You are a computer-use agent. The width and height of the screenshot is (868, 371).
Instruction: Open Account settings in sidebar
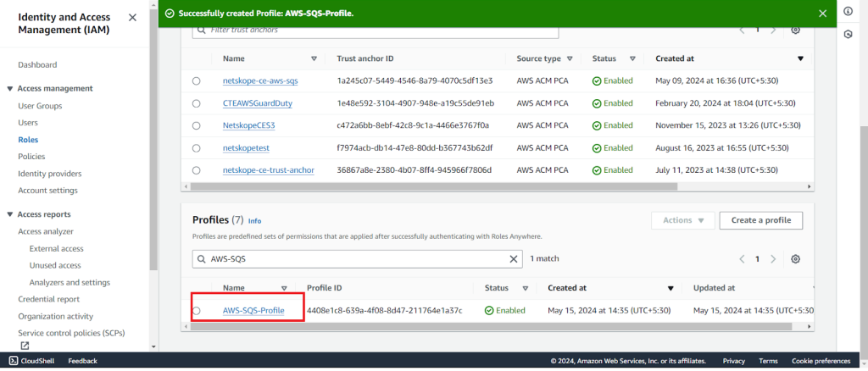[x=47, y=191]
